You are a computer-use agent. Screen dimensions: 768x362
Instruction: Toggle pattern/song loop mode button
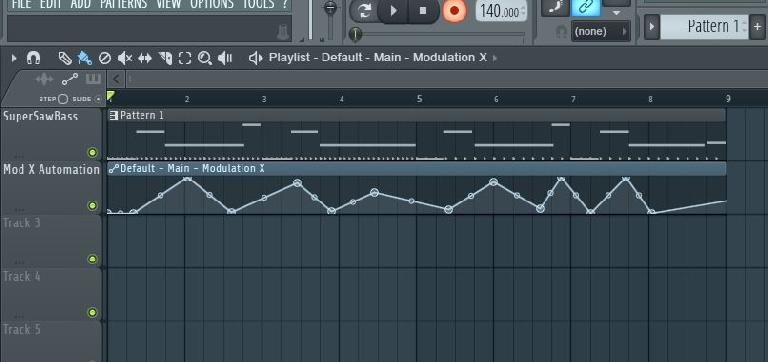click(x=364, y=10)
